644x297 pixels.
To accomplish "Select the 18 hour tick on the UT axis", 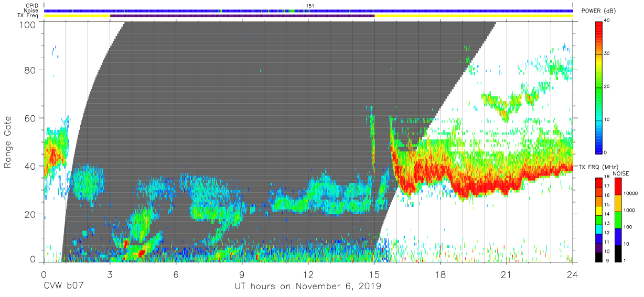I will coord(441,274).
